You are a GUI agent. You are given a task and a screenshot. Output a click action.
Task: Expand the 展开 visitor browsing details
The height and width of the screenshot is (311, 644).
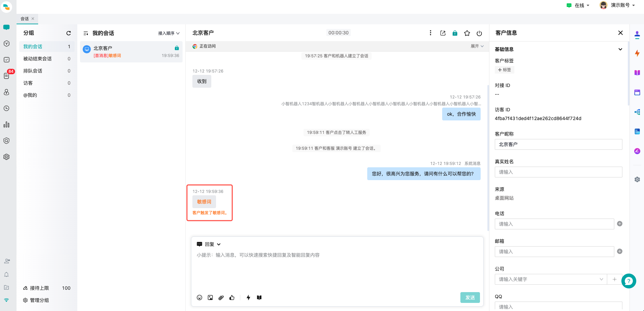point(477,46)
